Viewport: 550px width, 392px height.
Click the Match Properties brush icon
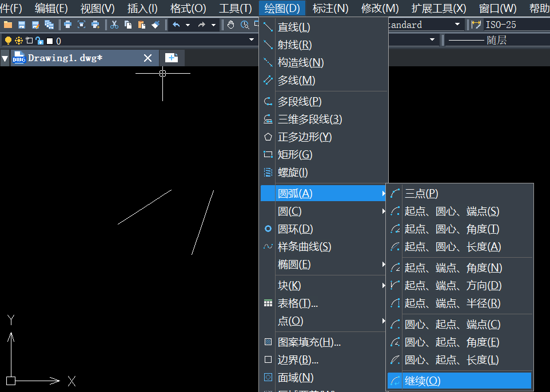tap(156, 25)
